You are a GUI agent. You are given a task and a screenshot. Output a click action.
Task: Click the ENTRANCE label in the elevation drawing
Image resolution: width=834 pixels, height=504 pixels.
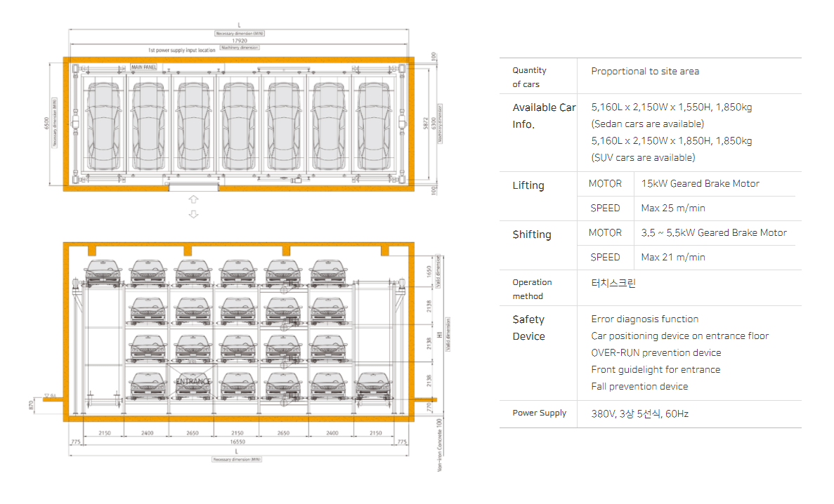pos(193,382)
